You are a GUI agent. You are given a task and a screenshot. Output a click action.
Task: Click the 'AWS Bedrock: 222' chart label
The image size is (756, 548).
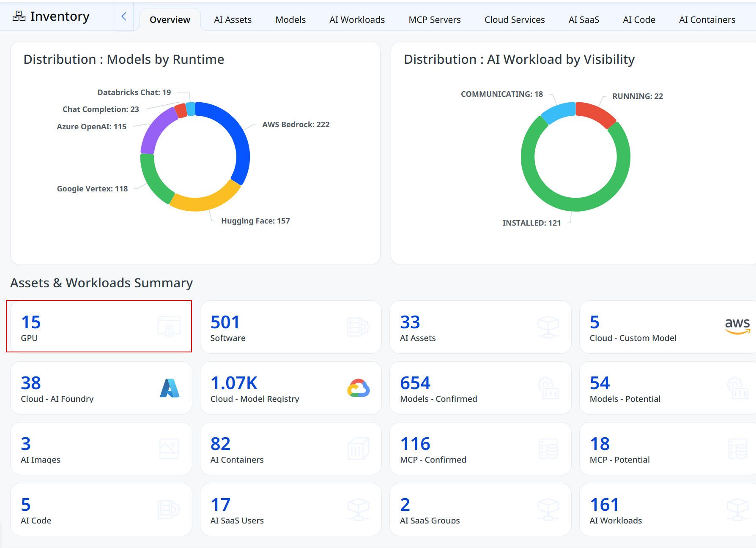pyautogui.click(x=296, y=125)
